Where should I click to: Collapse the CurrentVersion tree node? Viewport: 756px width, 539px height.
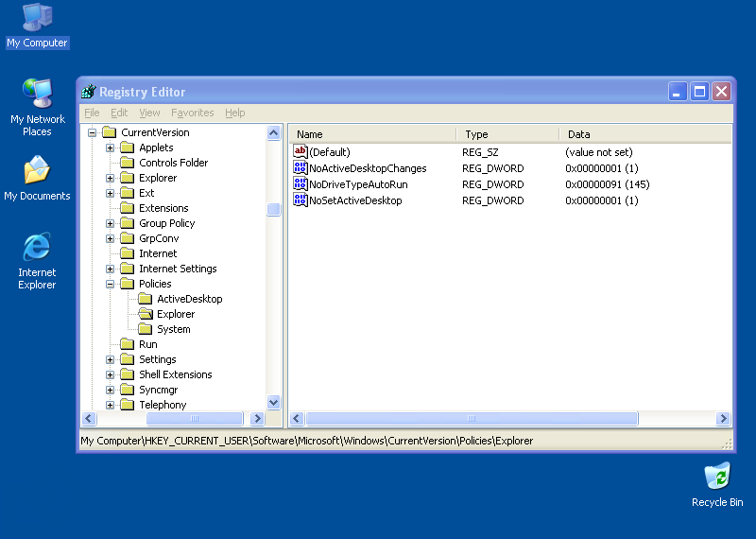pyautogui.click(x=92, y=132)
